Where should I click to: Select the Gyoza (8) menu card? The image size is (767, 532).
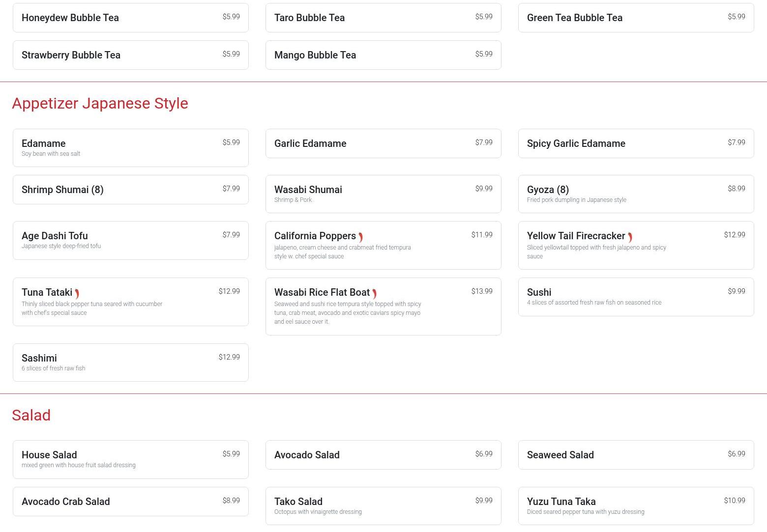(x=636, y=194)
